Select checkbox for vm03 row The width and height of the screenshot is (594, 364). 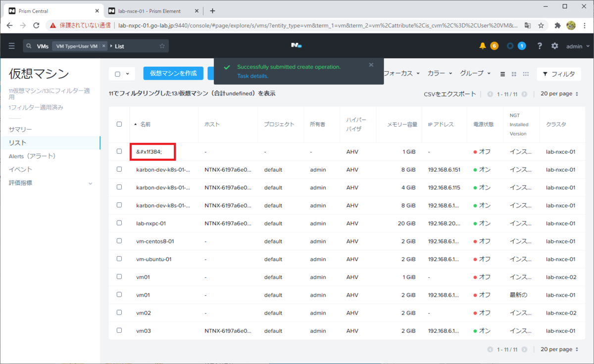[x=119, y=330]
